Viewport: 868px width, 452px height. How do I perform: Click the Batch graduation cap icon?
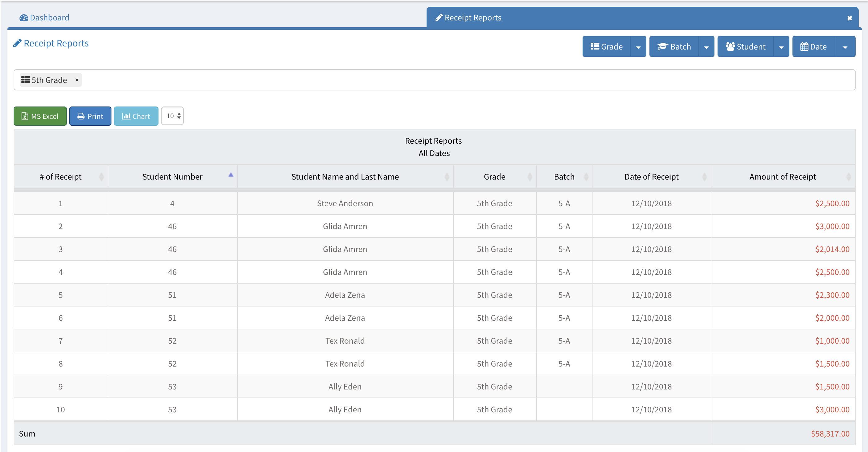pyautogui.click(x=662, y=46)
